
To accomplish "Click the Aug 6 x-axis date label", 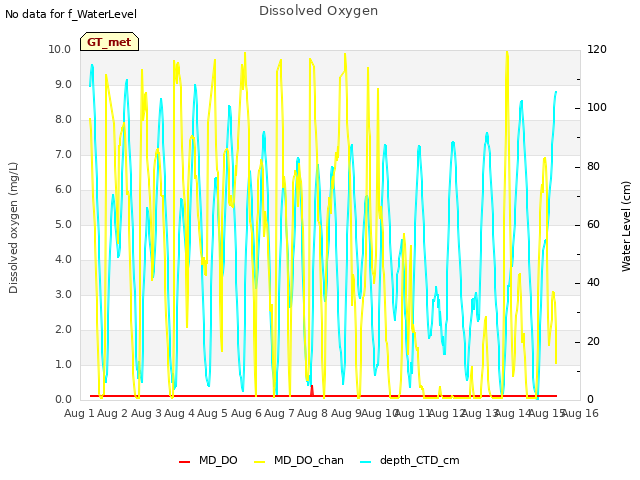I will tap(246, 413).
